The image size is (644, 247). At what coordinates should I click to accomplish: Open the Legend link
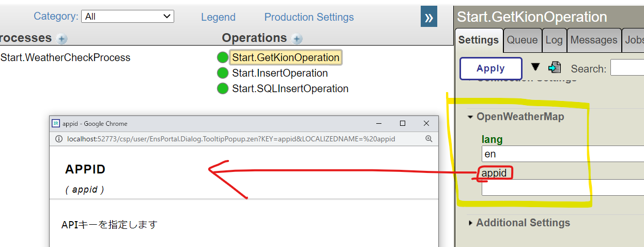(x=218, y=17)
